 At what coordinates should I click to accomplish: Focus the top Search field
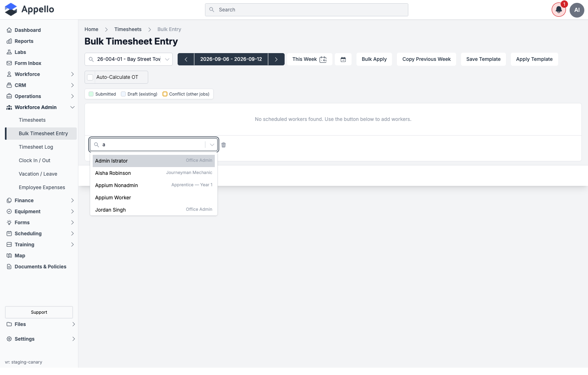[x=307, y=10]
